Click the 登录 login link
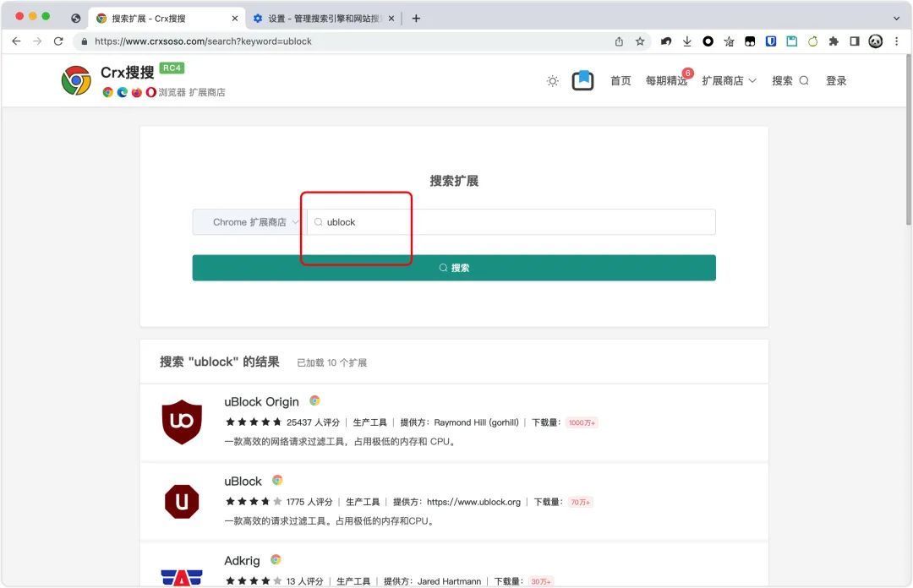The height and width of the screenshot is (588, 913). click(836, 81)
